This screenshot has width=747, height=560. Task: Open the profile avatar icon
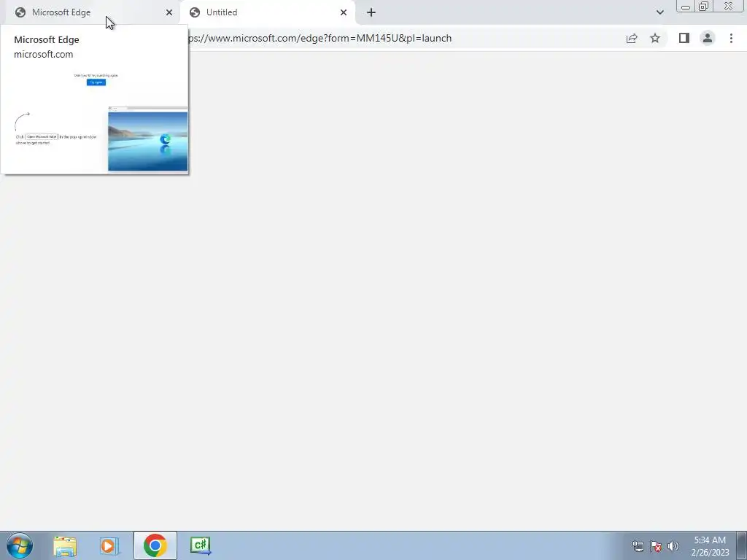pyautogui.click(x=708, y=38)
